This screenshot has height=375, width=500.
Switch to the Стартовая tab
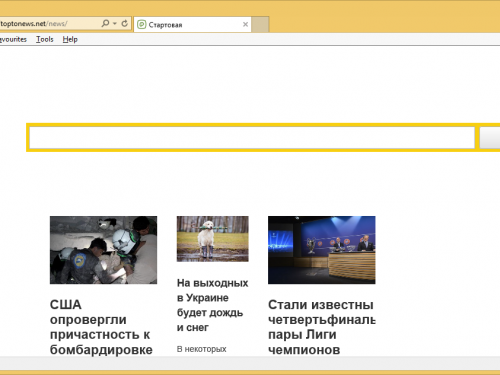coord(192,25)
